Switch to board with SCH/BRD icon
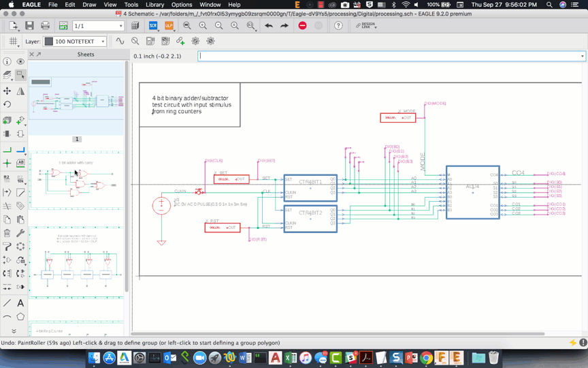588x368 pixels. point(63,26)
